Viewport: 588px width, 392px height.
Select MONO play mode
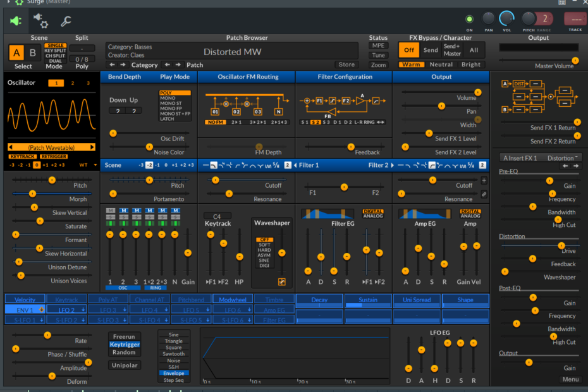point(168,98)
